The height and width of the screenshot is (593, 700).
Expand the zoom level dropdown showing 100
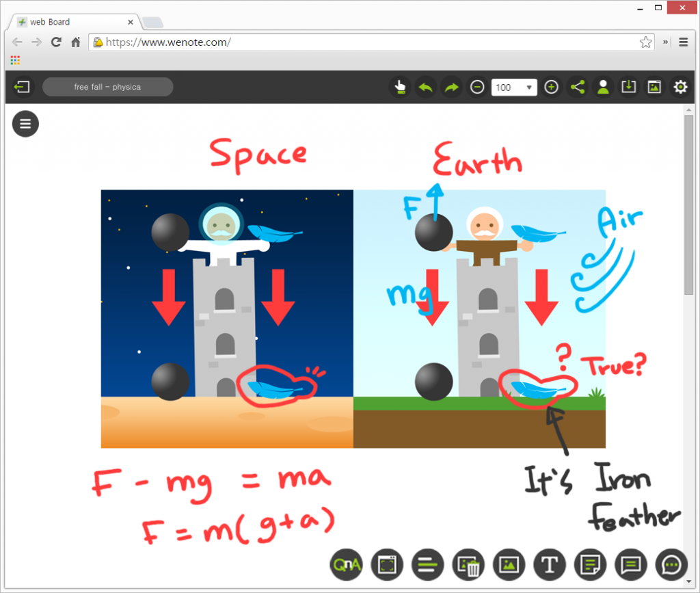click(x=514, y=87)
